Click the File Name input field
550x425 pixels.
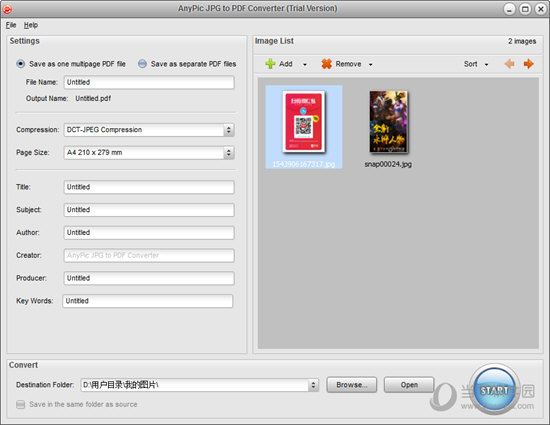(149, 82)
